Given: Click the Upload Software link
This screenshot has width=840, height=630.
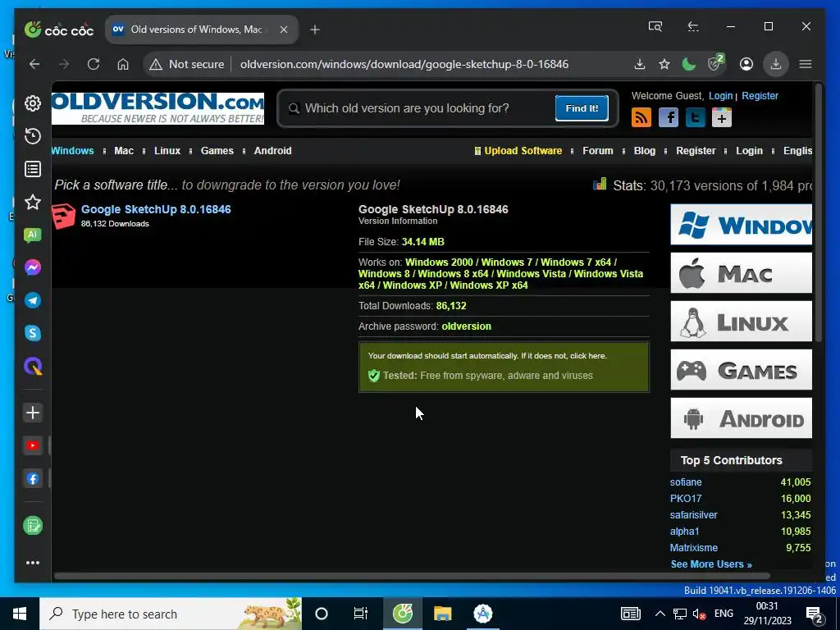Looking at the screenshot, I should (523, 151).
